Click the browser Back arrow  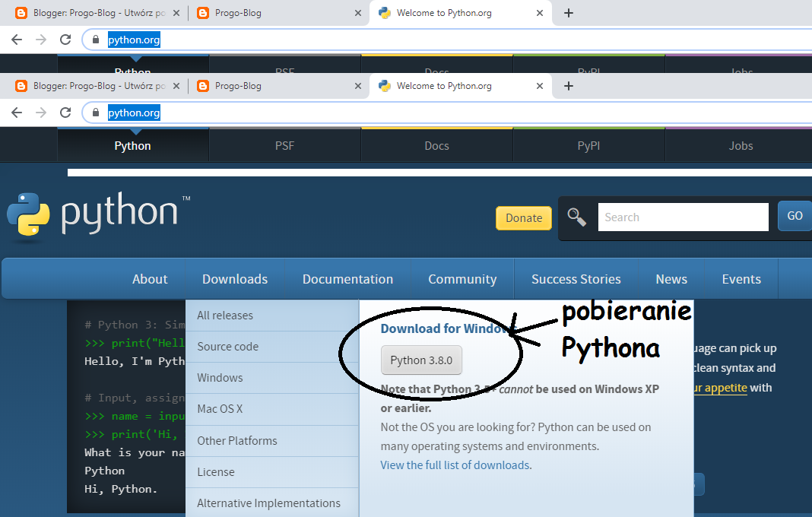(x=16, y=113)
